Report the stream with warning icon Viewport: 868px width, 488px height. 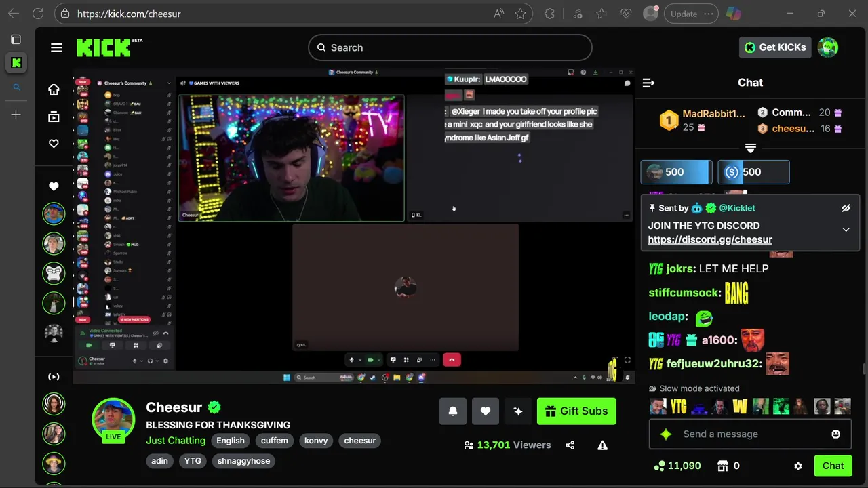click(602, 445)
